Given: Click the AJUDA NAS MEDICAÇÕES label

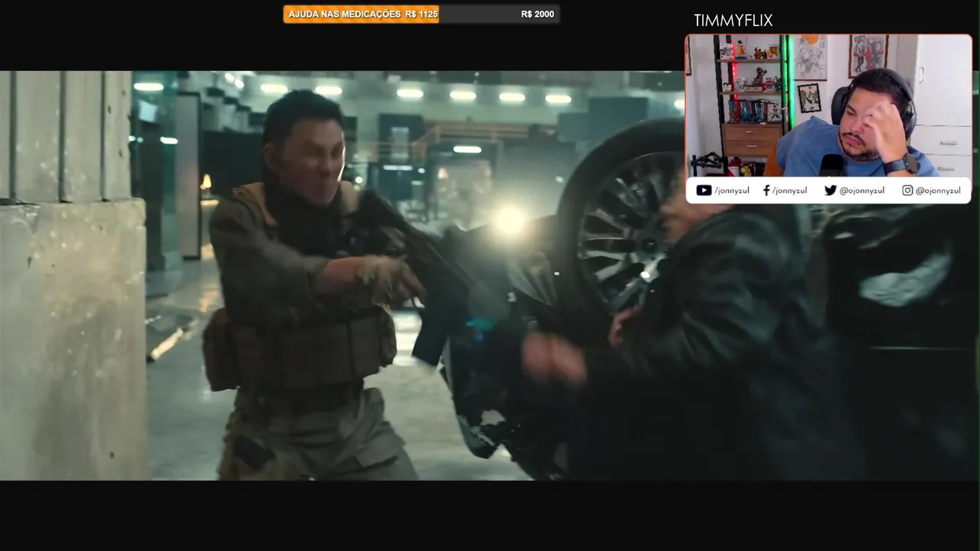Looking at the screenshot, I should (345, 15).
